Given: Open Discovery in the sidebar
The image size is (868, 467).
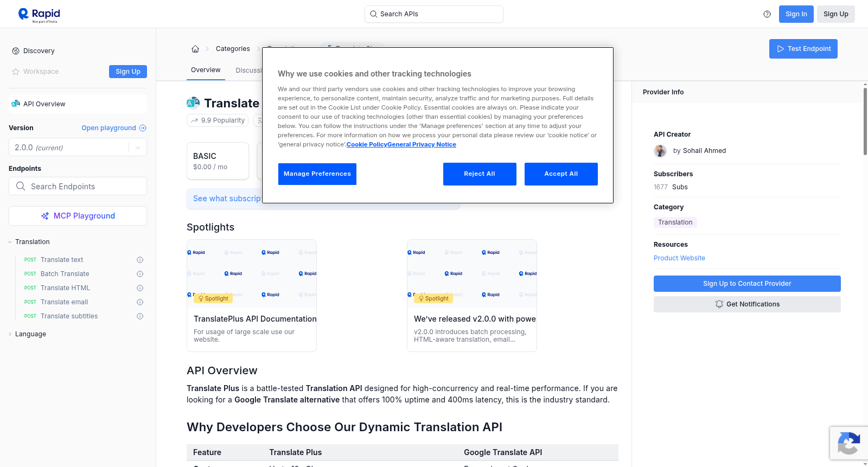Looking at the screenshot, I should (x=39, y=51).
